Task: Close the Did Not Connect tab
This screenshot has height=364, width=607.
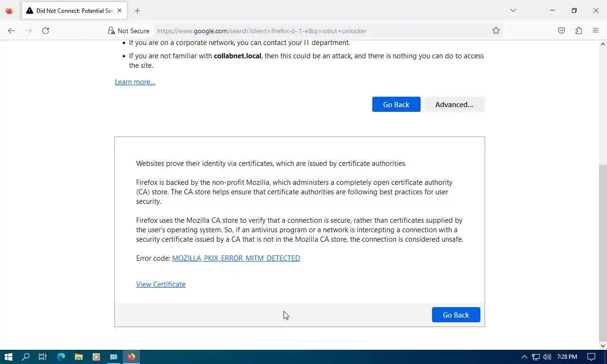Action: tap(120, 10)
